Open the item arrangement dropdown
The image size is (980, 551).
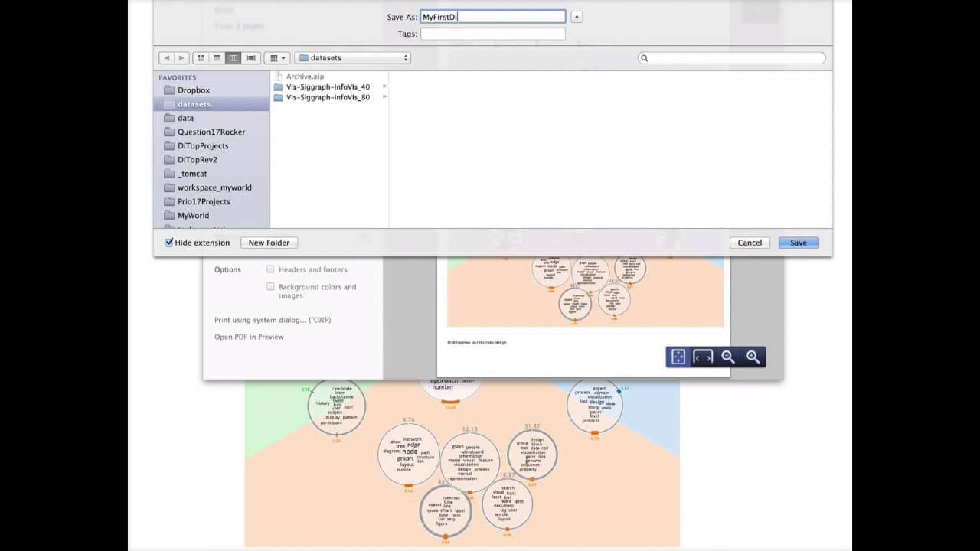(x=276, y=57)
